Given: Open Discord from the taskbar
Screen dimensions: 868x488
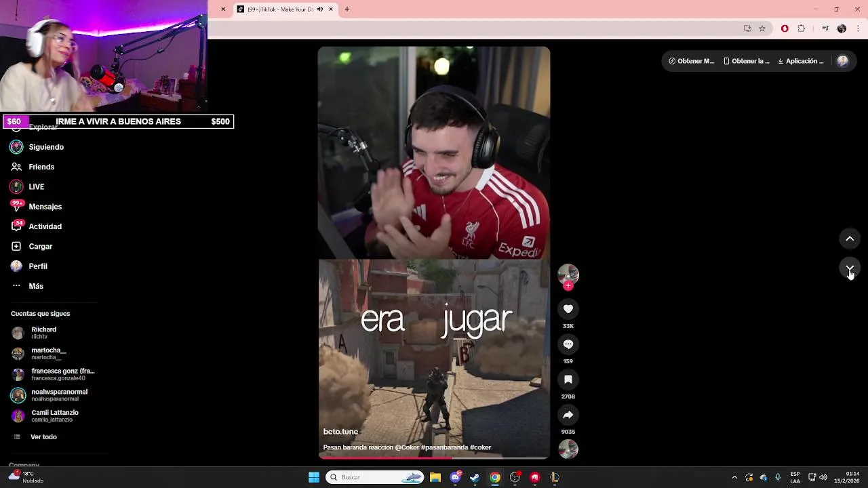Looking at the screenshot, I should coord(456,477).
